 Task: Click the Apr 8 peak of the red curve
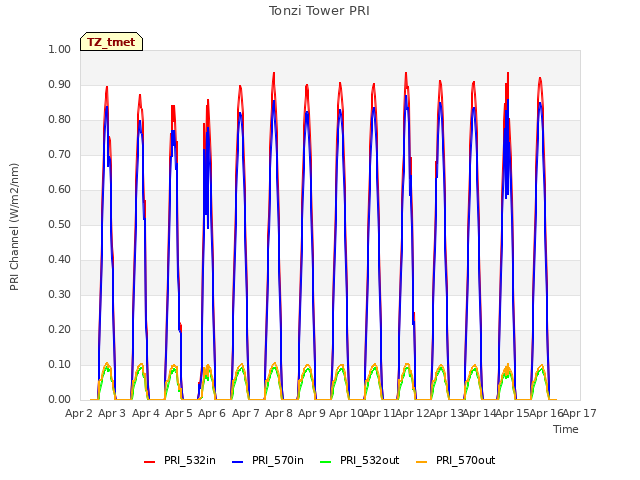(x=274, y=73)
